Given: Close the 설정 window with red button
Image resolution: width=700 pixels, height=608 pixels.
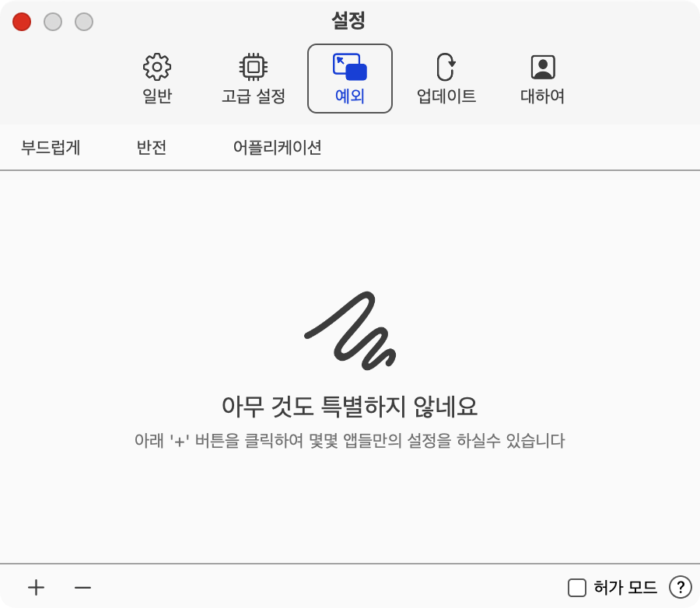Looking at the screenshot, I should [x=22, y=22].
